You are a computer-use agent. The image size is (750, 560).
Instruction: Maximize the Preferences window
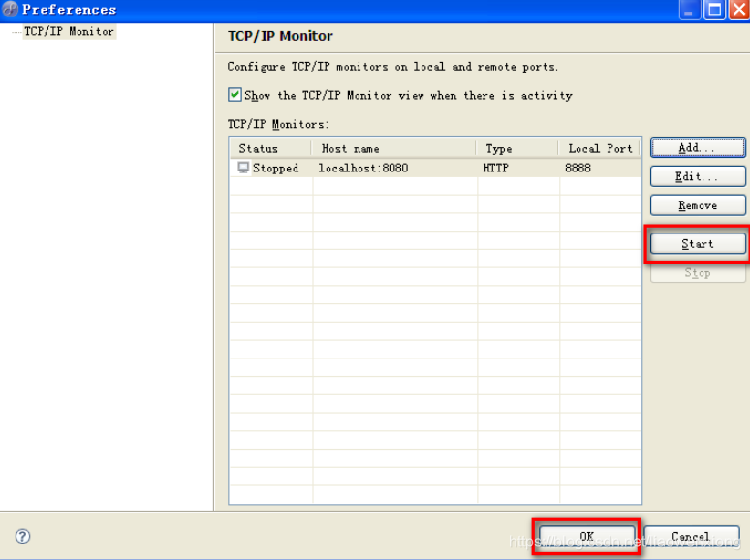pyautogui.click(x=714, y=10)
